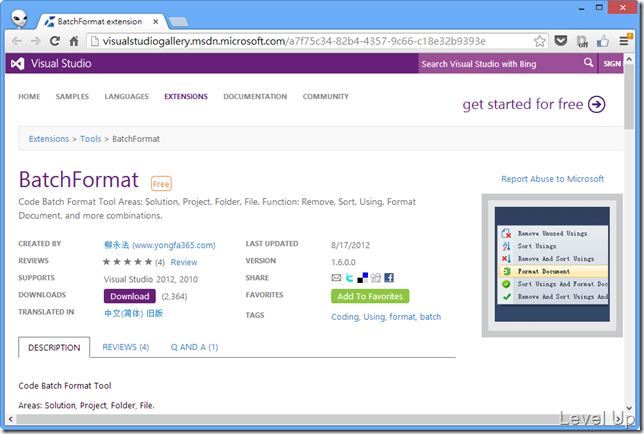Click the Coding tag
Image resolution: width=644 pixels, height=434 pixels.
345,317
